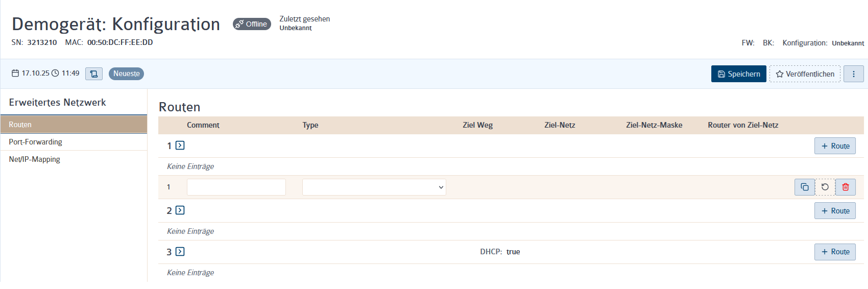Expand interface section 1 arrow
Image resolution: width=868 pixels, height=289 pixels.
point(180,146)
